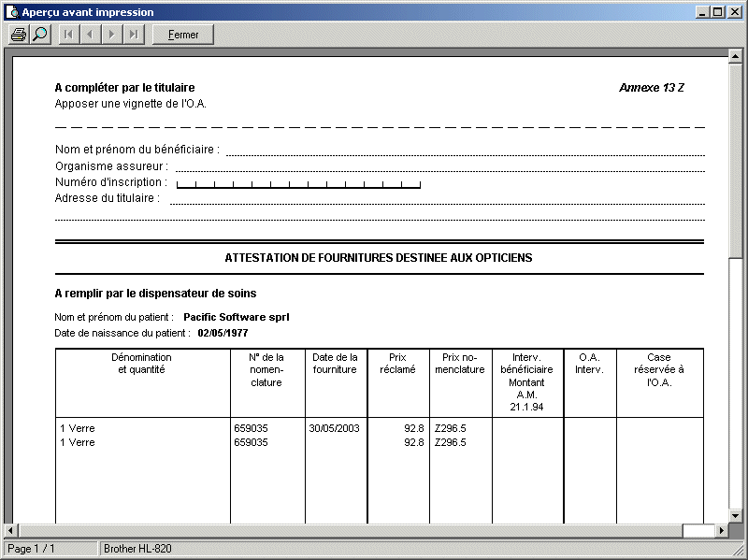Click the horizontal scrollbar thumb
Screen dimensions: 748x560
point(698,531)
